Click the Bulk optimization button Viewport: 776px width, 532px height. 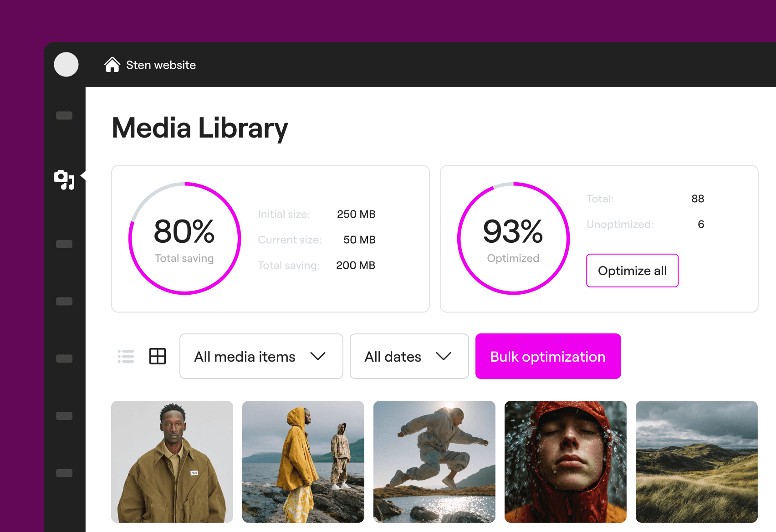(548, 356)
